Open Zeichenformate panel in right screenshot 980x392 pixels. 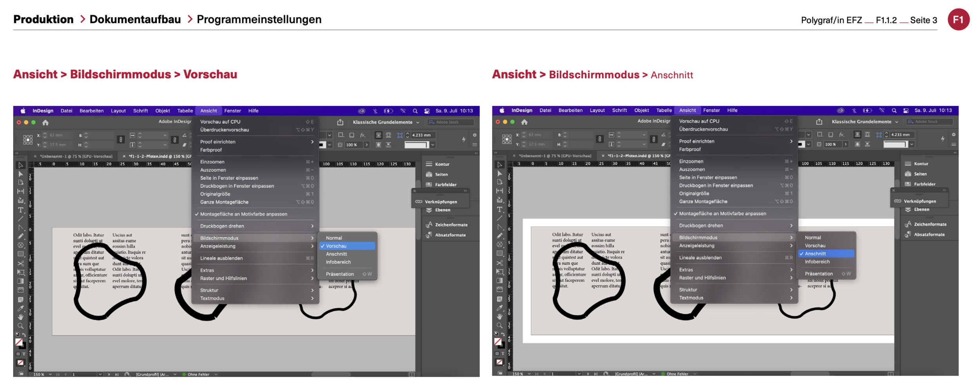point(925,224)
